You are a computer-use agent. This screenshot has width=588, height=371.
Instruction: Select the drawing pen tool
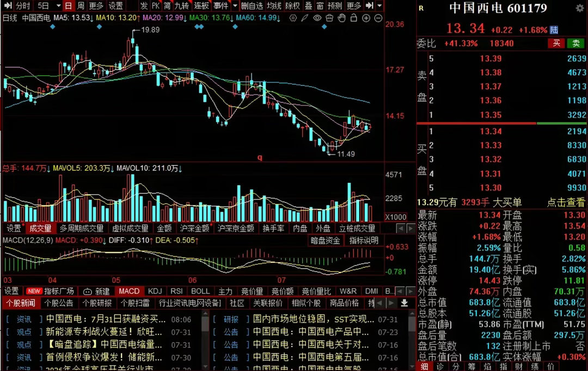(305, 17)
